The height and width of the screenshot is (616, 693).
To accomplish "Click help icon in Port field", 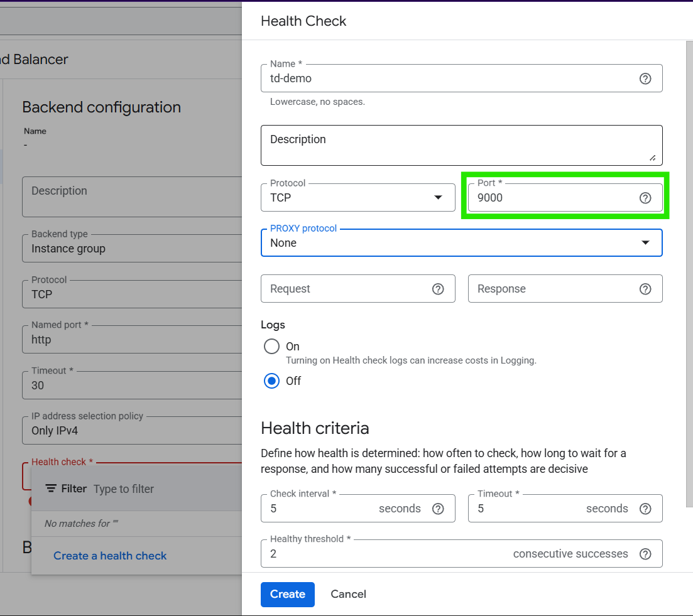I will click(645, 198).
